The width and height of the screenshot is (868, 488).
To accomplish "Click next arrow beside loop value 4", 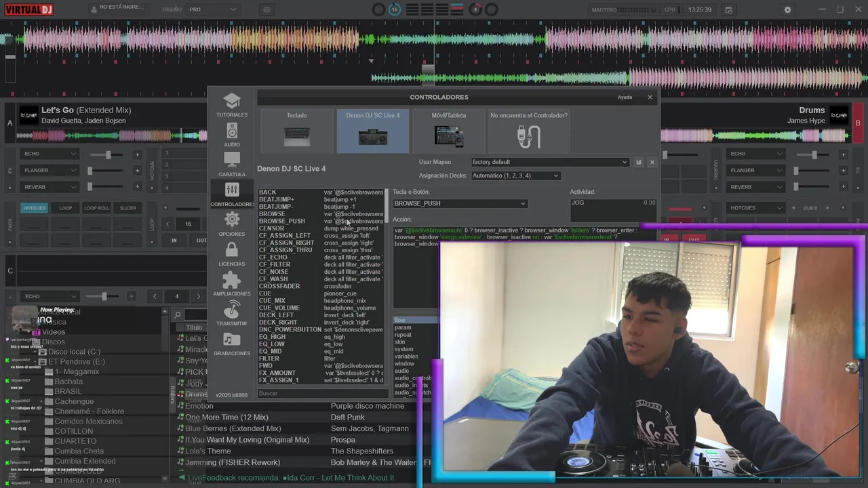I will (x=198, y=296).
